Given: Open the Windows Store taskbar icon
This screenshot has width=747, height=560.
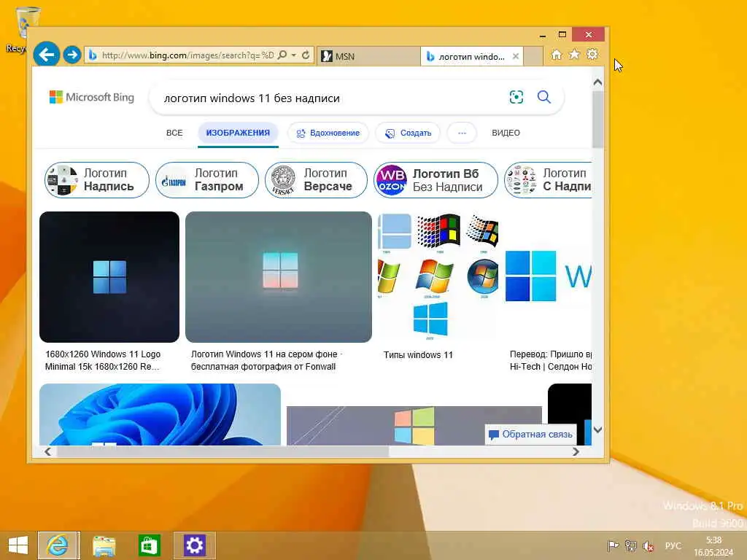Looking at the screenshot, I should click(x=149, y=545).
